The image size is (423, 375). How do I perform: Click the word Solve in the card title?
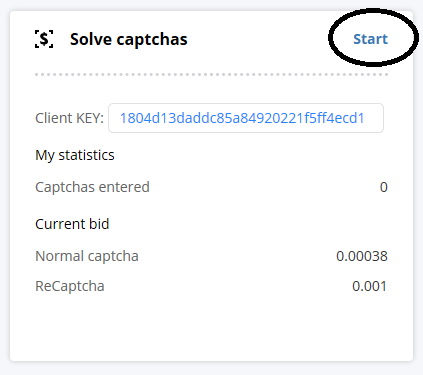[91, 39]
